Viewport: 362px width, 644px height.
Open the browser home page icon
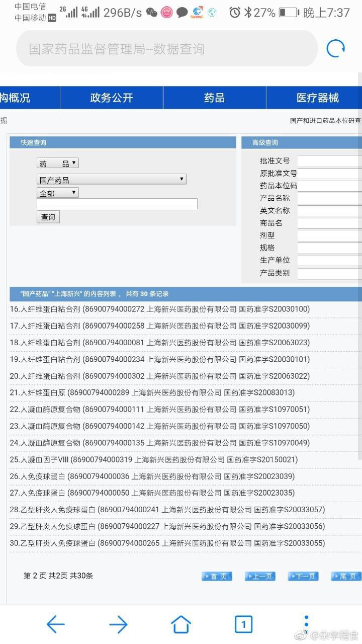click(181, 624)
